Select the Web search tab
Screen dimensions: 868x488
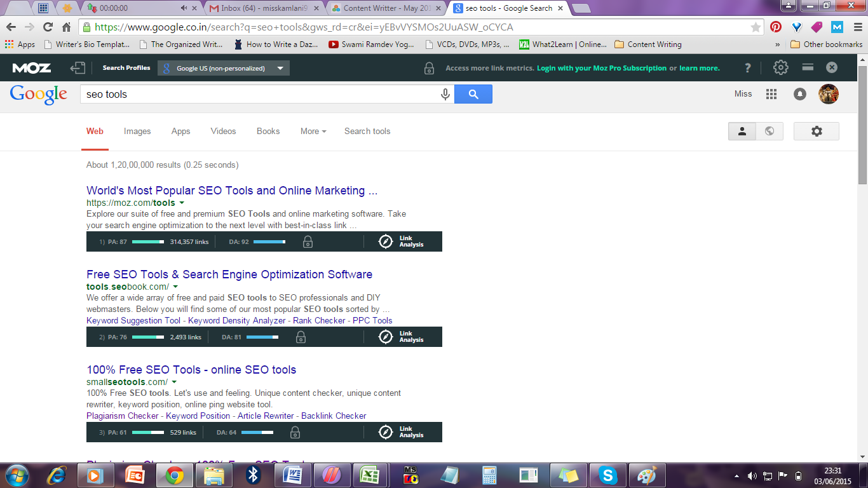(95, 131)
